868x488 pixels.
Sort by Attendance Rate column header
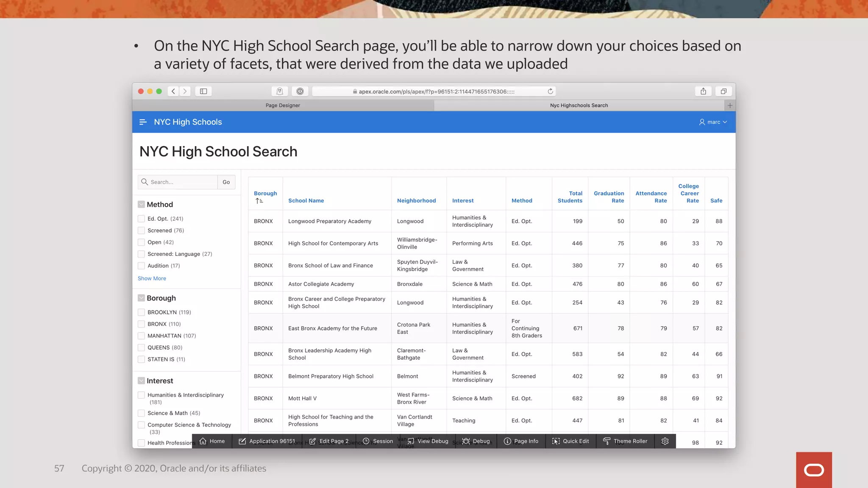point(651,197)
